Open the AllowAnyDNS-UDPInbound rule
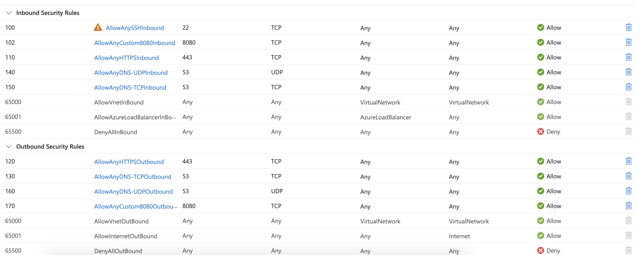The width and height of the screenshot is (644, 255). click(x=131, y=72)
